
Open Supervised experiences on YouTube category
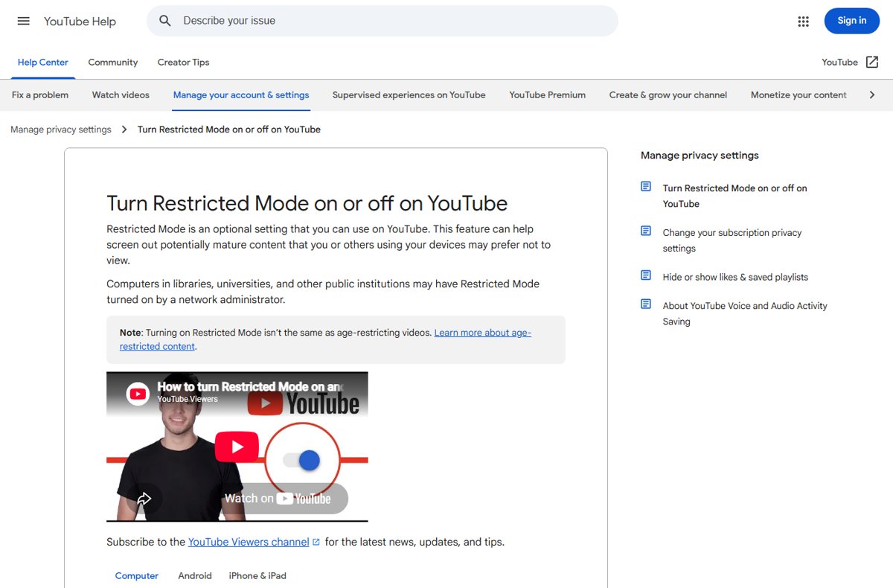click(x=409, y=95)
